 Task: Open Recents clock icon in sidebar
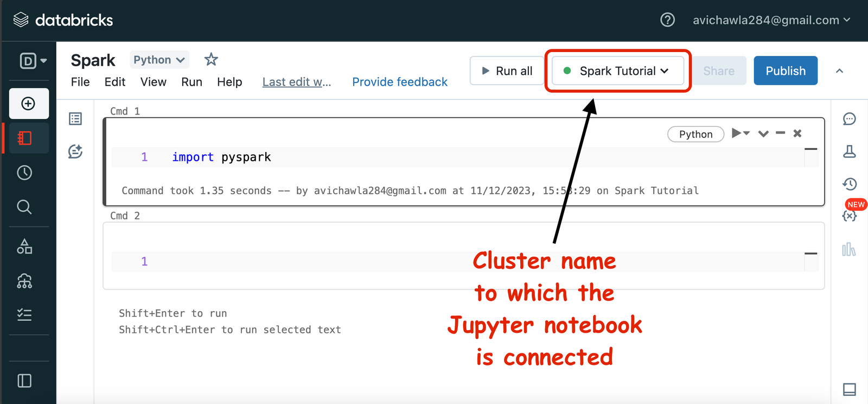(x=24, y=173)
